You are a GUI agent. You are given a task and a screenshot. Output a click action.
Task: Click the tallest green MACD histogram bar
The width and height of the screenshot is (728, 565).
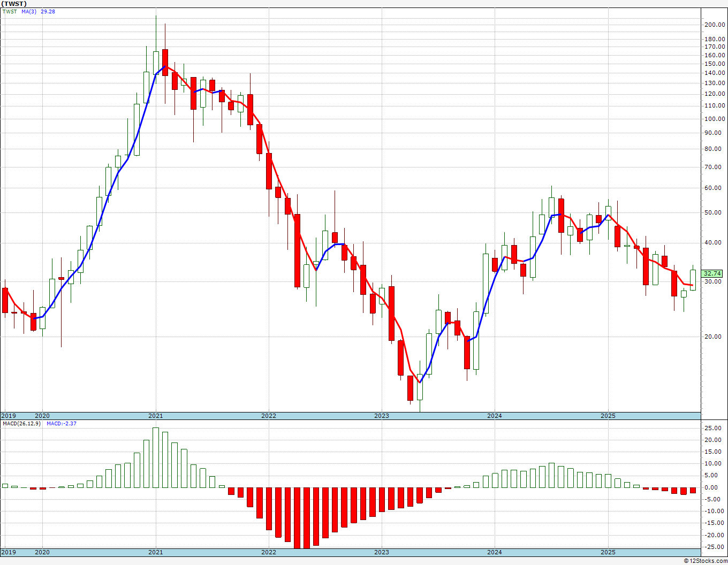[156, 457]
